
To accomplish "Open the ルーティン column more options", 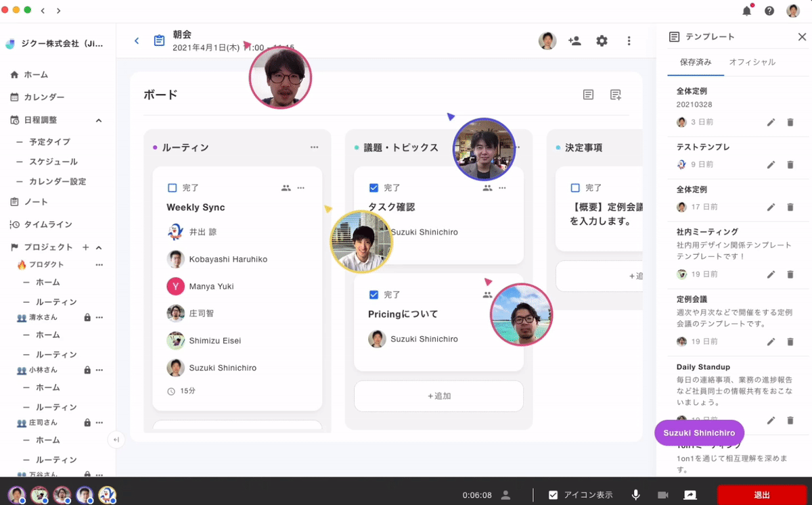I will (314, 147).
